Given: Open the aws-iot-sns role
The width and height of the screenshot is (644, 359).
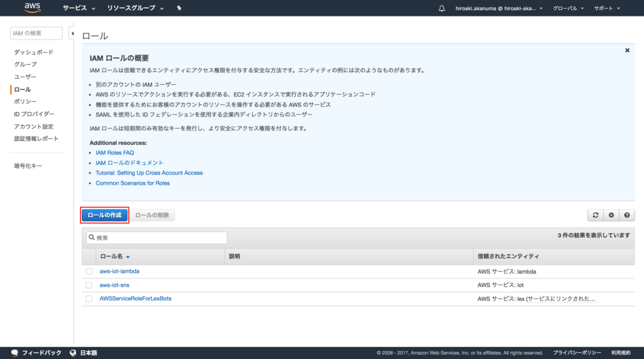Looking at the screenshot, I should coord(114,285).
